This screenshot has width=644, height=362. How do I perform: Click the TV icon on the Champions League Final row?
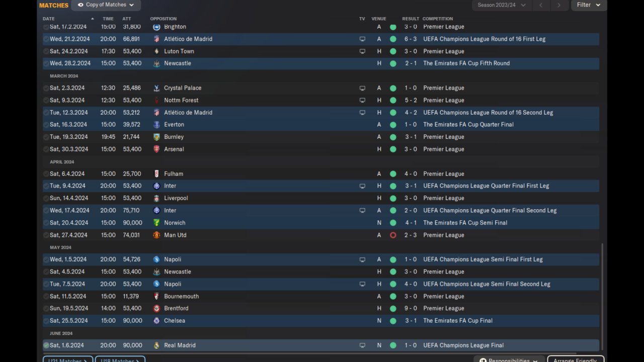(362, 345)
